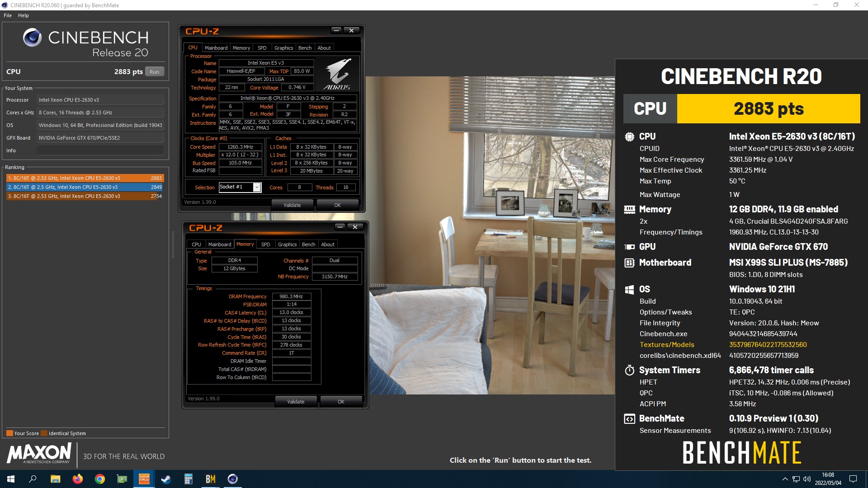
Task: Switch to Mainboard tab in upper CPU-Z
Action: click(x=216, y=48)
